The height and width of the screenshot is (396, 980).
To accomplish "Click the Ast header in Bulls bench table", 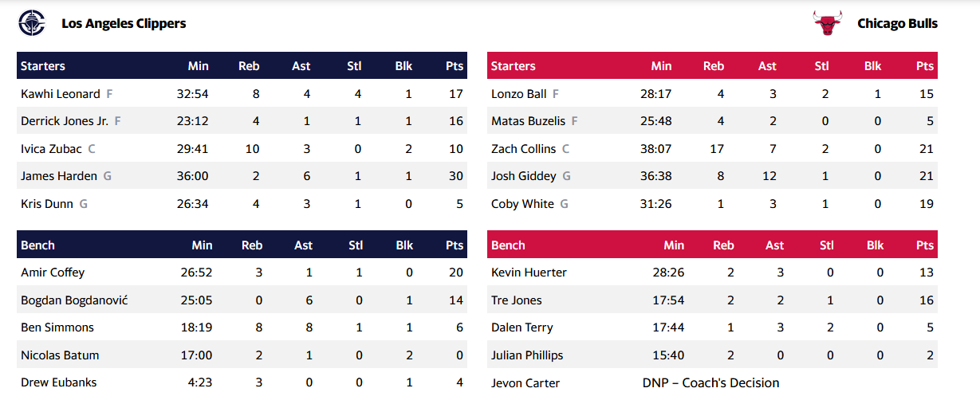I will click(774, 245).
